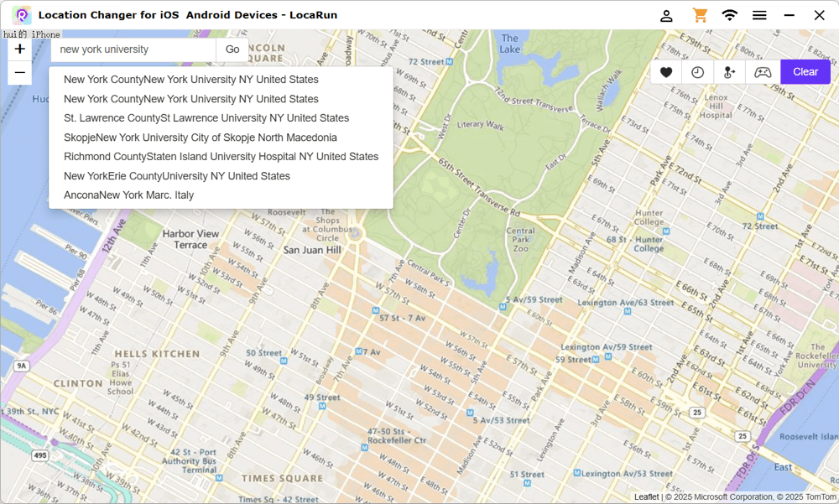The image size is (839, 504).
Task: Click the Pier 86 label
Action: point(46,307)
